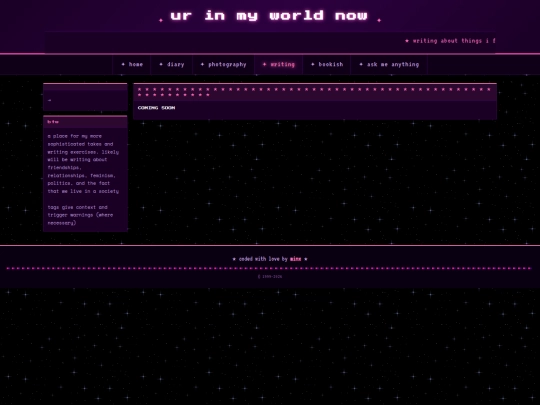Click the 'coded with love by' footer text

click(263, 259)
